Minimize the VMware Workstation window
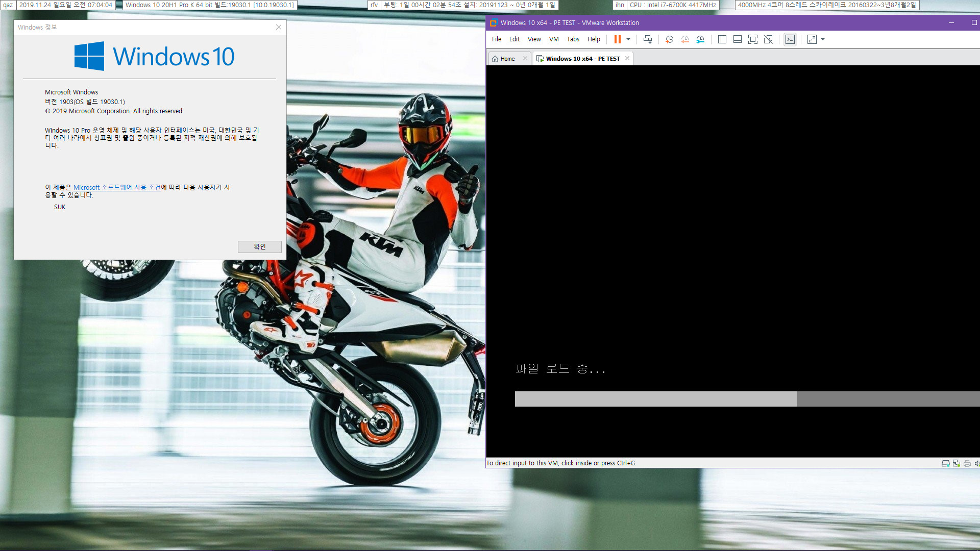Screen dimensions: 980x551 pos(951,23)
